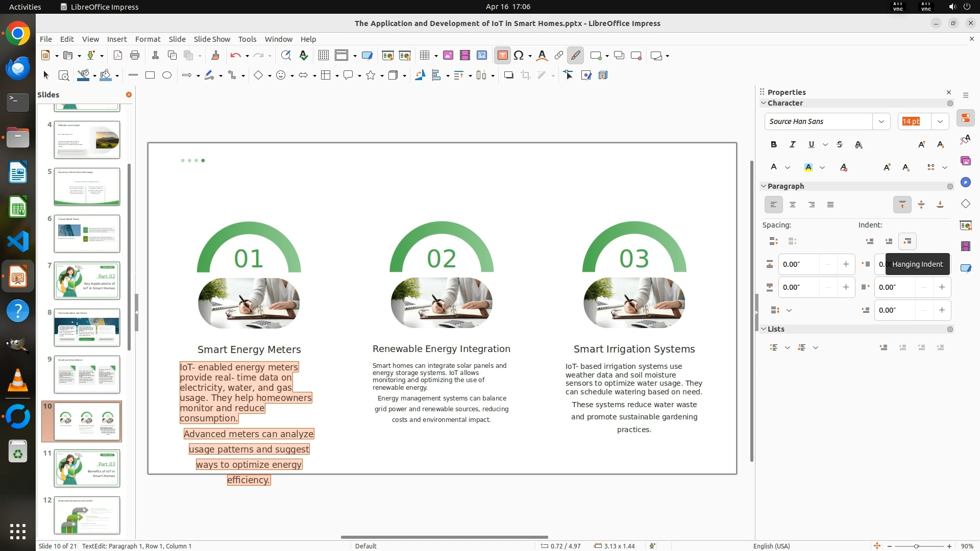
Task: Click the Hanging Indent button
Action: pos(907,241)
